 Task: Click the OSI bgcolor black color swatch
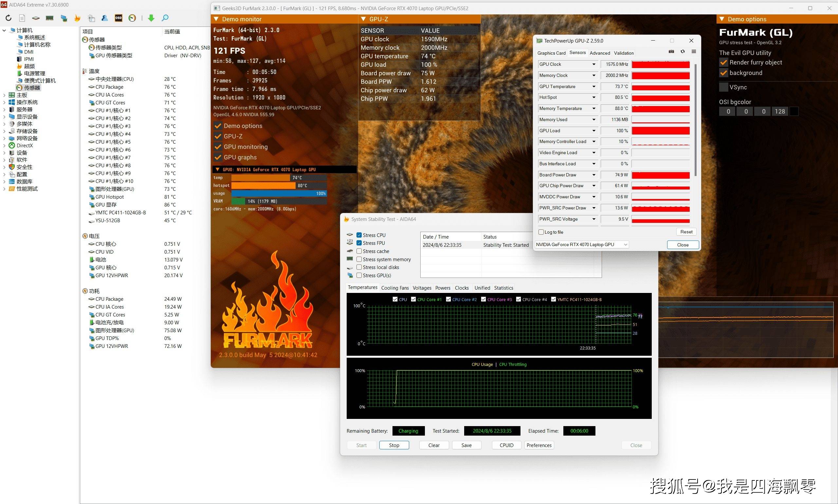click(x=794, y=111)
